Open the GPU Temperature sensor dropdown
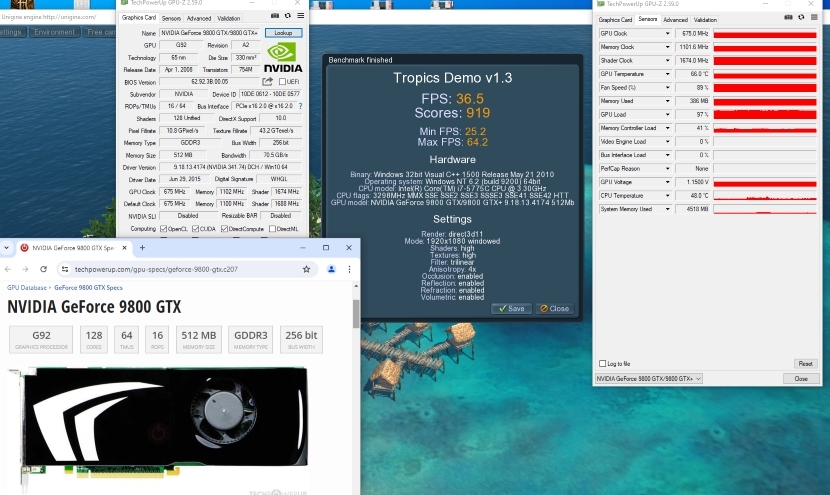This screenshot has width=830, height=495. (667, 74)
